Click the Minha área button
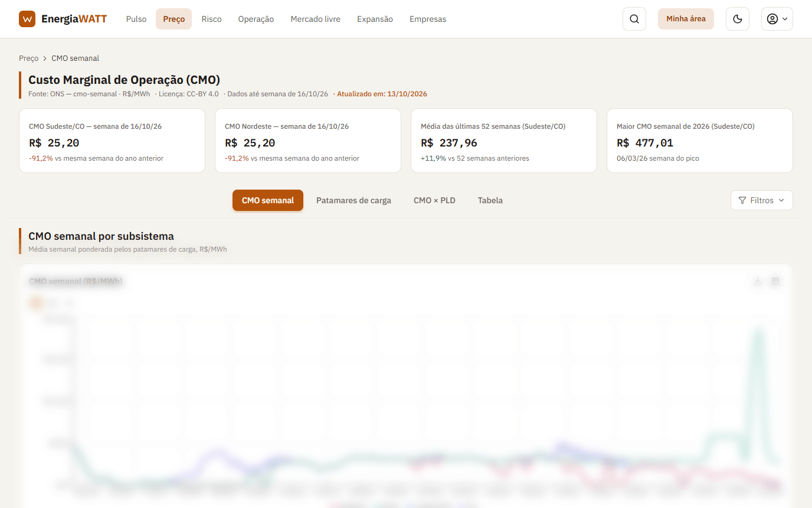 tap(686, 19)
